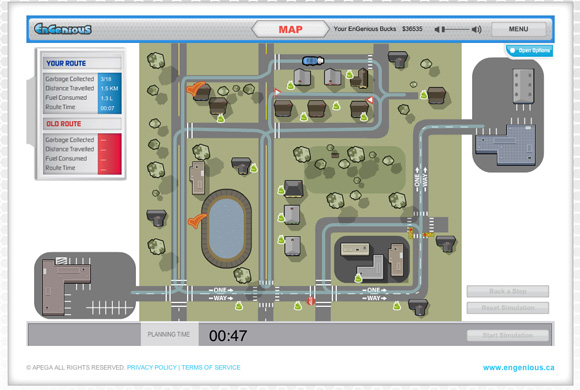580x390 pixels.
Task: Visit the www.engenious.ca website link
Action: coord(518,367)
